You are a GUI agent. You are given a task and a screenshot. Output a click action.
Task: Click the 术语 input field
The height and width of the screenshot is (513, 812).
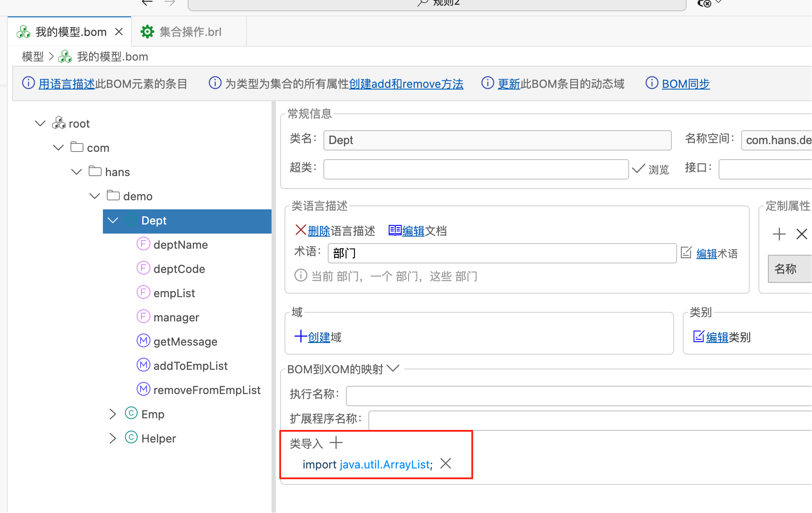[x=502, y=253]
